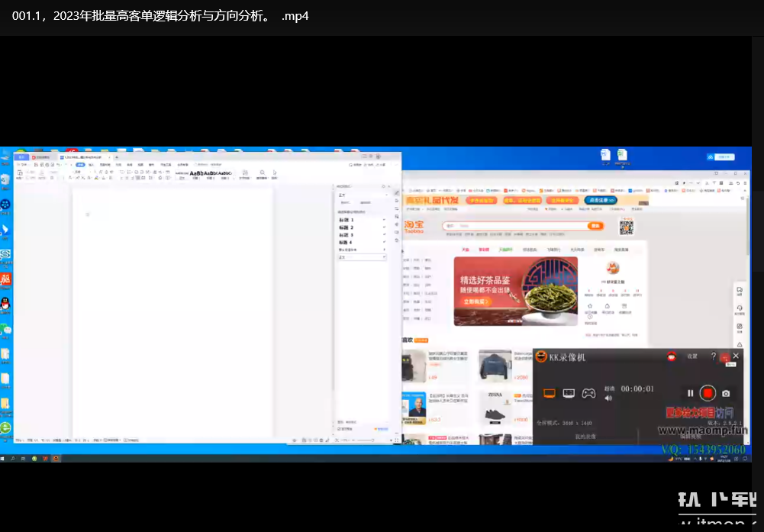Click the camera screenshot icon in KK录像机
This screenshot has width=764, height=532.
(x=726, y=393)
